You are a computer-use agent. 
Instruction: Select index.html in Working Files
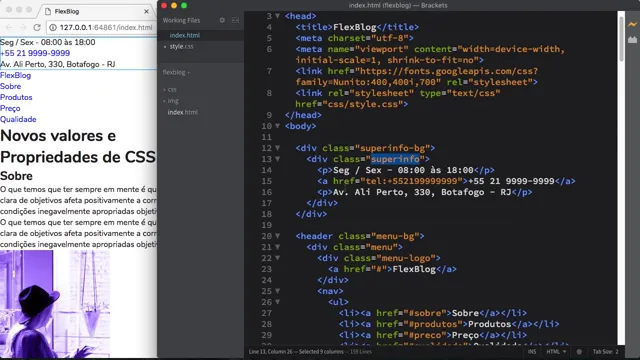click(184, 35)
